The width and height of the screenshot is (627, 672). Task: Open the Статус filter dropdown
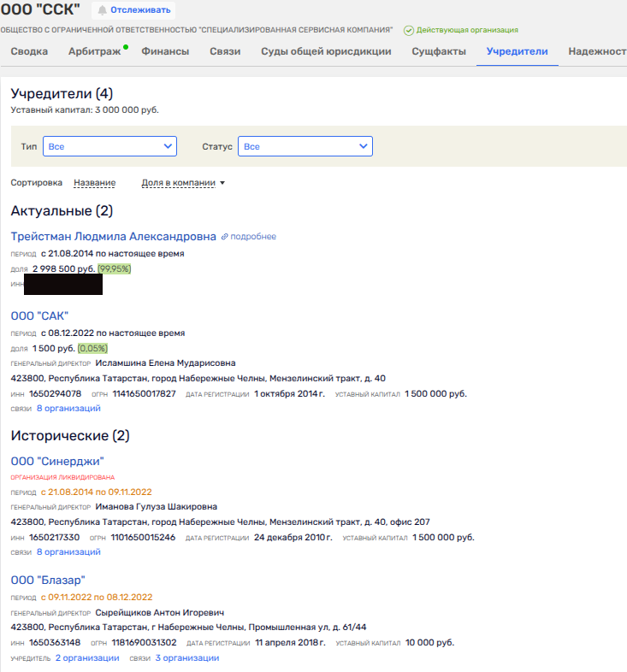coord(305,147)
